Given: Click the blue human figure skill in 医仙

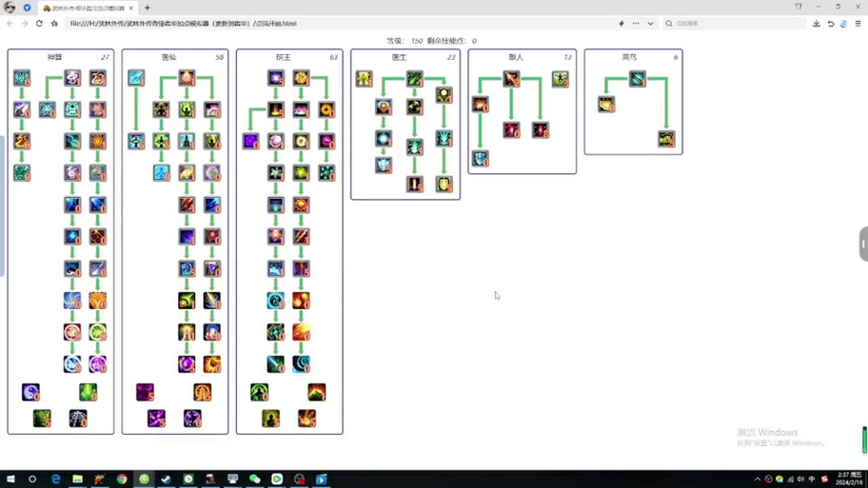Looking at the screenshot, I should (x=161, y=172).
